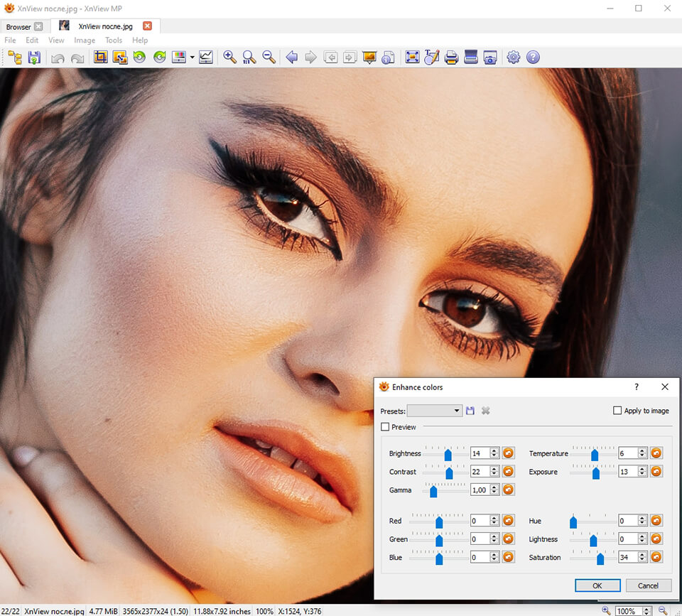Open the Image menu

pos(85,40)
